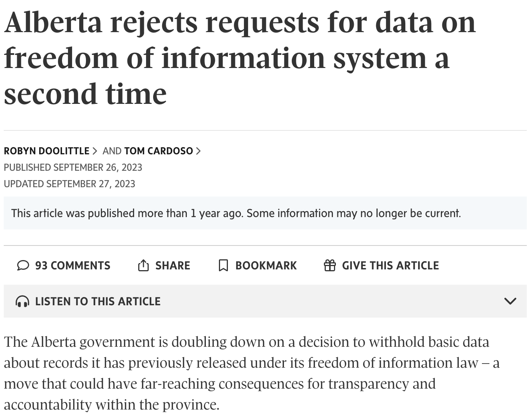Click the Published September 26, 2023 date

[73, 167]
